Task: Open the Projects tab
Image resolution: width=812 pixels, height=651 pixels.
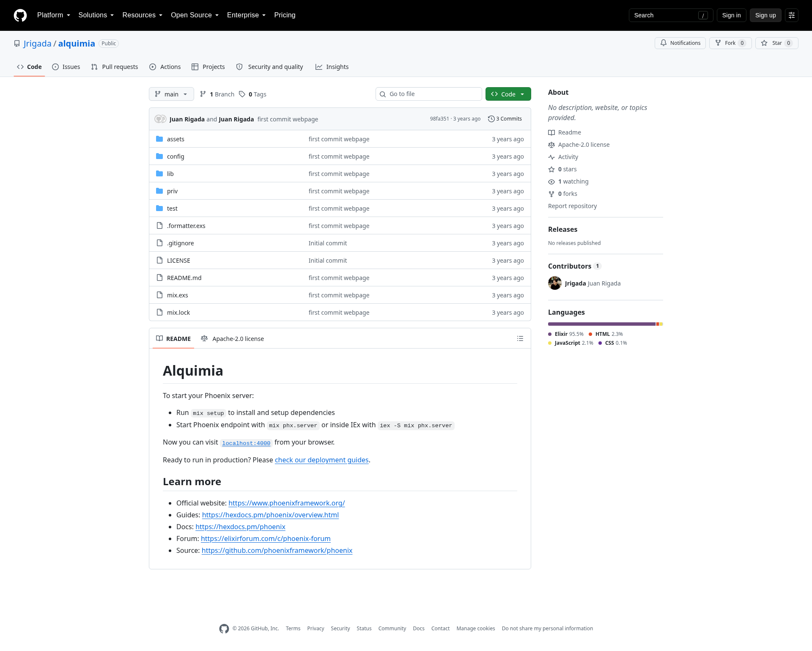Action: click(208, 67)
